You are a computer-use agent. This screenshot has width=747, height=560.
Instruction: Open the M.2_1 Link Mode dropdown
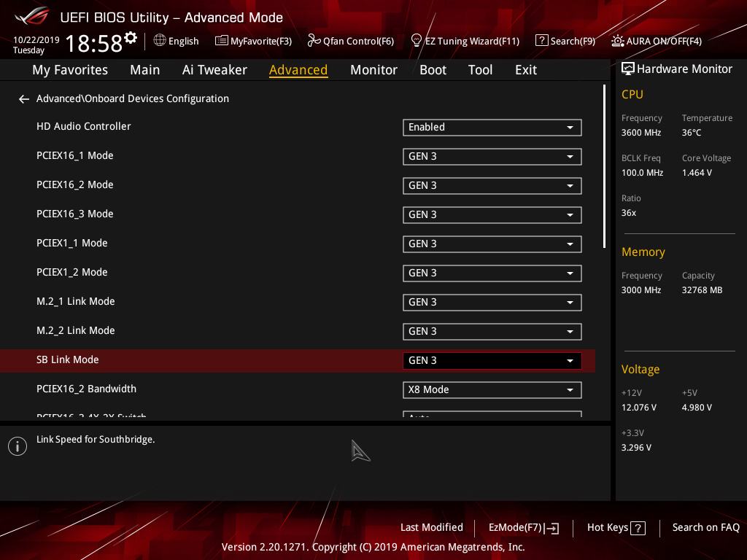pos(492,303)
